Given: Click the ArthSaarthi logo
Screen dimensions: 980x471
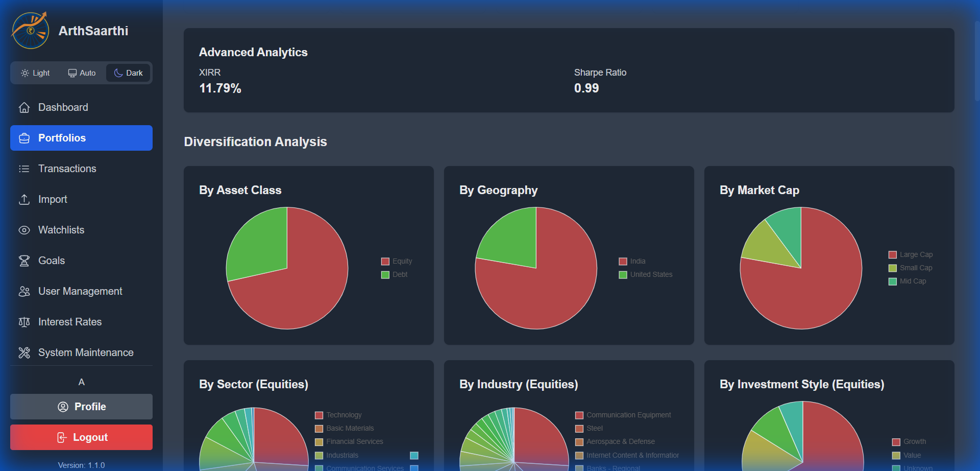Looking at the screenshot, I should (x=30, y=30).
